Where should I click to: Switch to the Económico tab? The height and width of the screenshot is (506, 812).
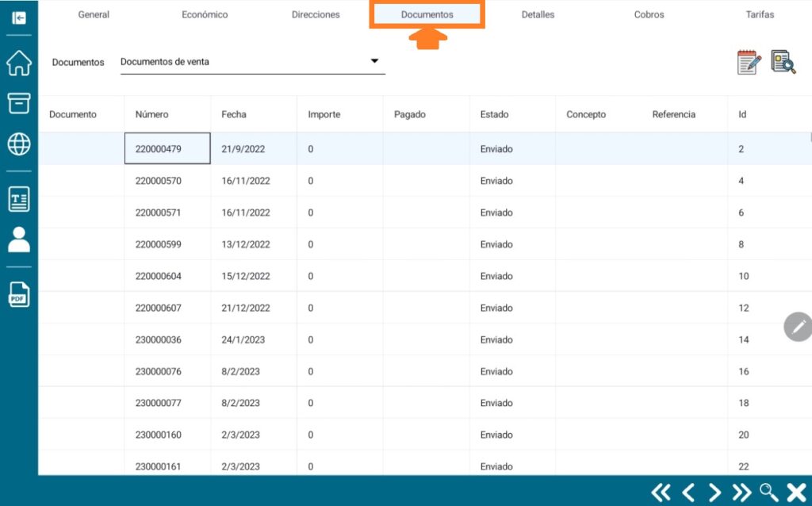(x=205, y=14)
